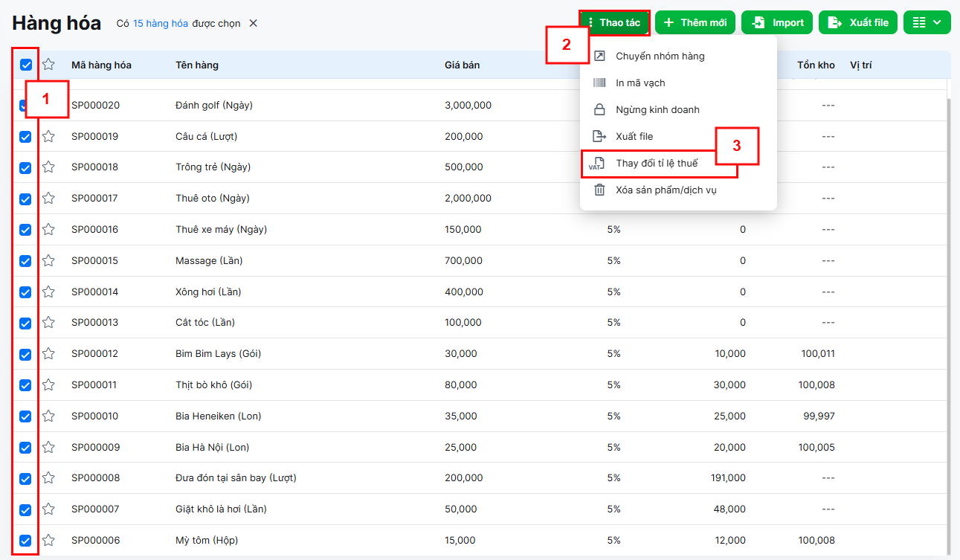Toggle the select-all header checkbox

pos(26,65)
